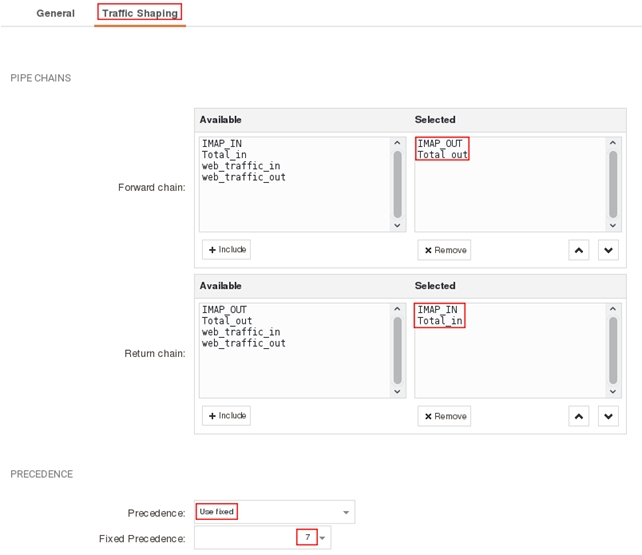
Task: Select IMAP_IN in Return chain selected list
Action: pyautogui.click(x=437, y=310)
